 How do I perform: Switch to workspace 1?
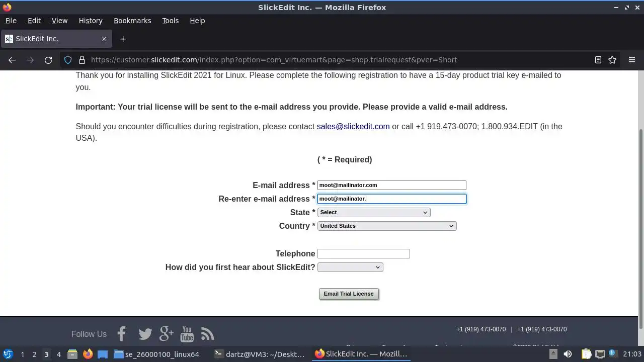pyautogui.click(x=22, y=354)
